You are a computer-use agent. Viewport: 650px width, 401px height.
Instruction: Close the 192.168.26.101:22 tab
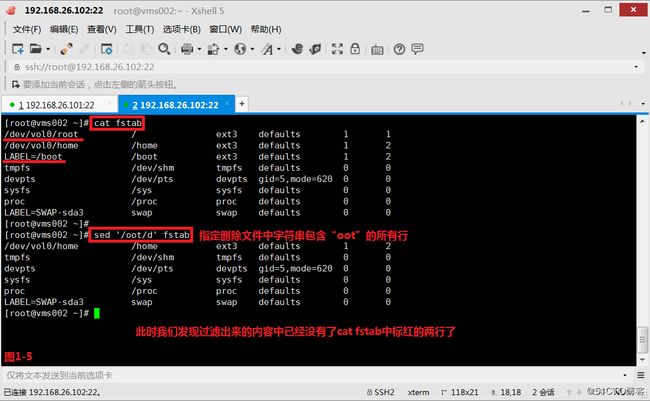coord(110,104)
